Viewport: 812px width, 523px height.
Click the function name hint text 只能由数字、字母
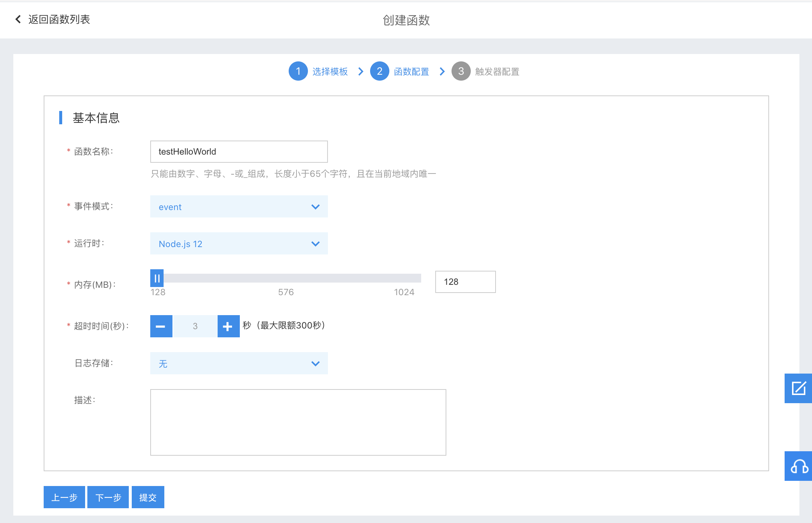click(x=293, y=174)
